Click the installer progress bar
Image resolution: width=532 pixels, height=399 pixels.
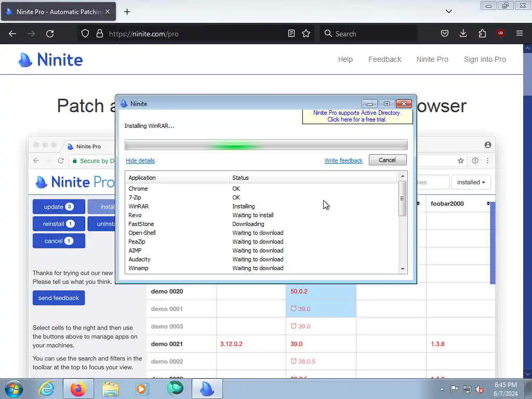point(266,145)
